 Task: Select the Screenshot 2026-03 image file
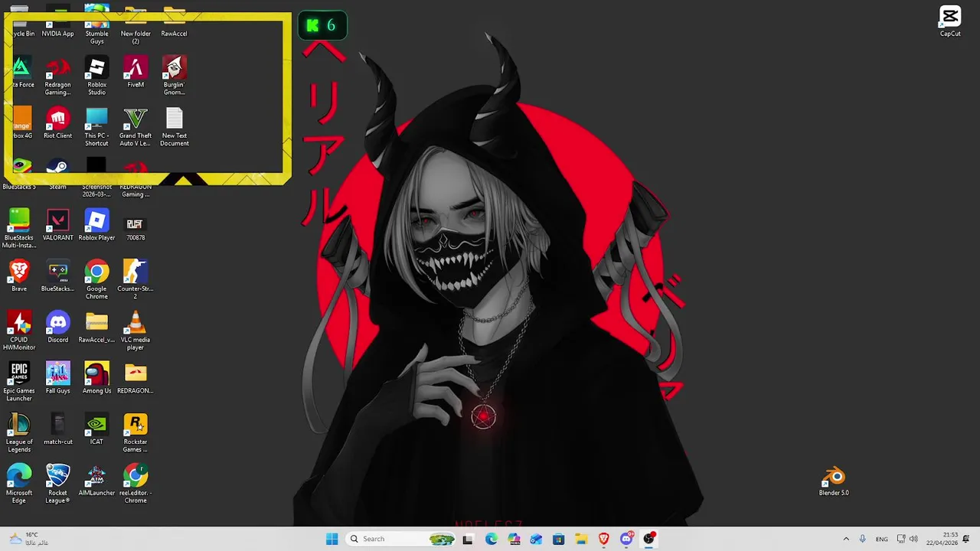click(x=96, y=178)
